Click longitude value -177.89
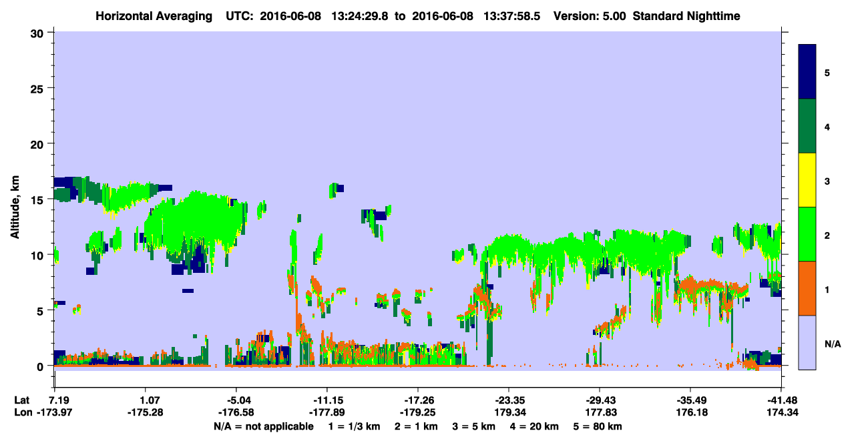868x445 pixels. [x=328, y=413]
